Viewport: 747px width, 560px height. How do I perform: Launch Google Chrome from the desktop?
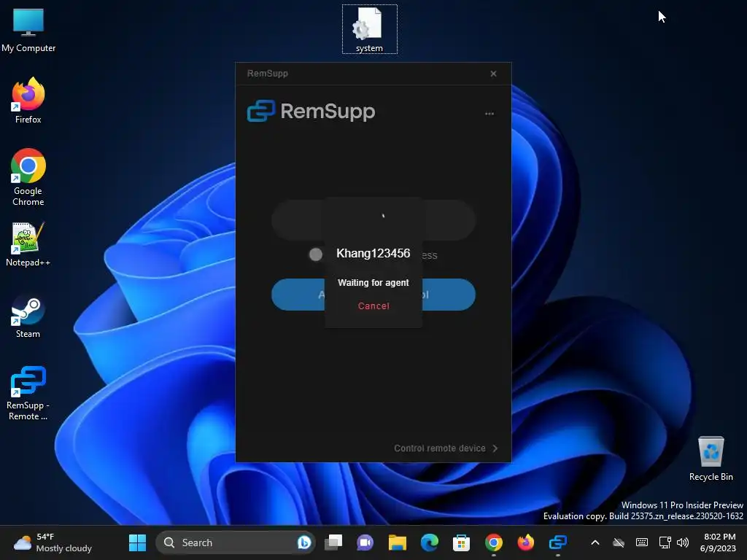tap(28, 177)
